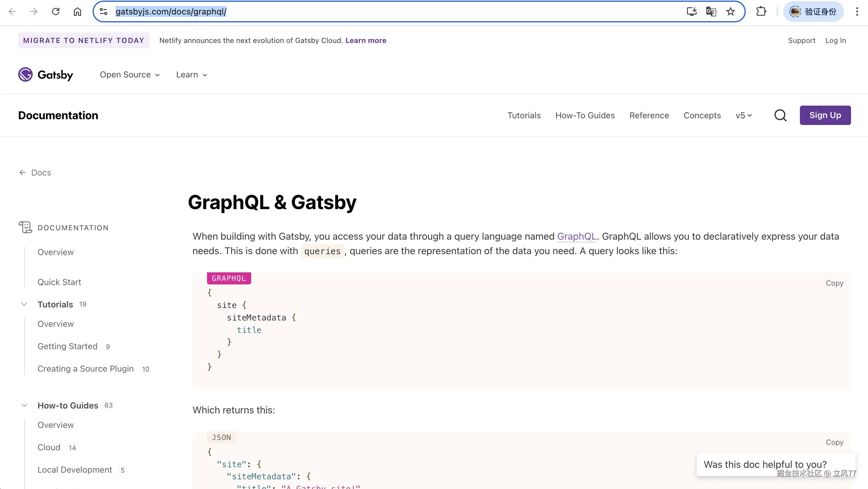Click the Documentation scroll icon in sidebar

point(25,228)
